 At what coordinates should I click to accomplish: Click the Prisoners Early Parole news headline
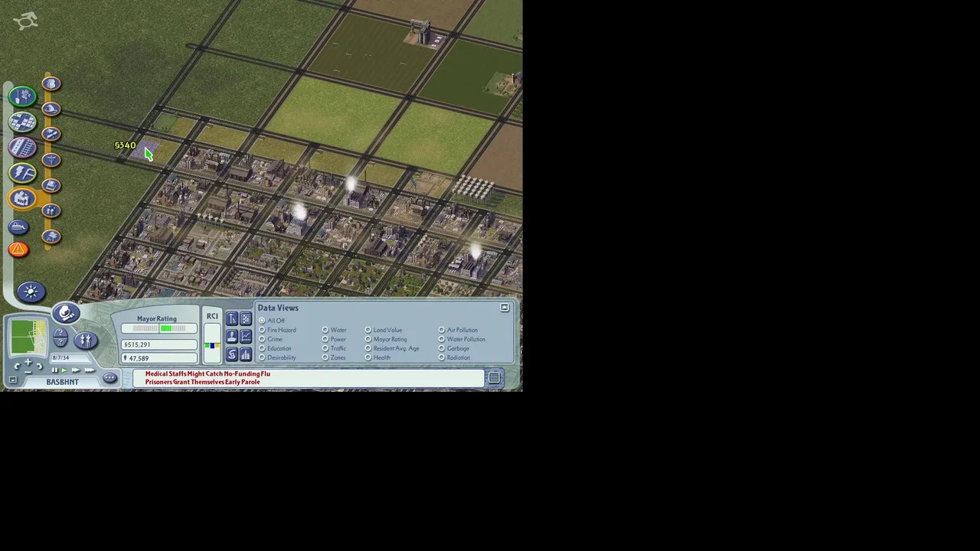tap(202, 382)
